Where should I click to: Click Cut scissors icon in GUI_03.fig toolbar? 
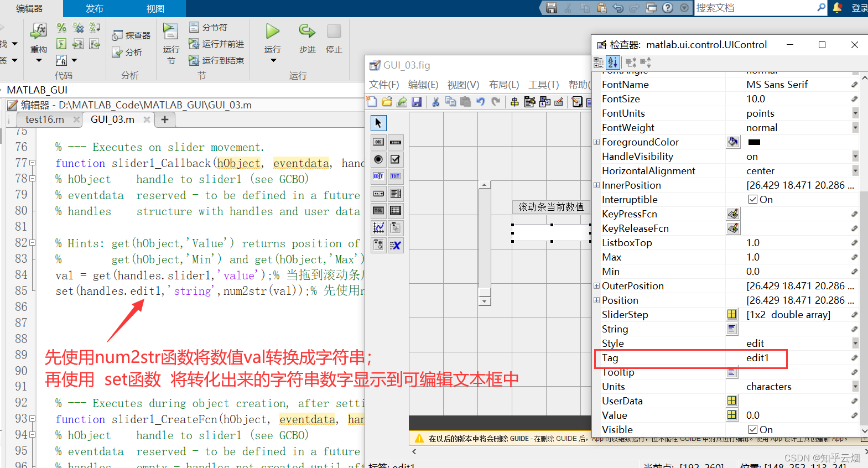tap(435, 102)
